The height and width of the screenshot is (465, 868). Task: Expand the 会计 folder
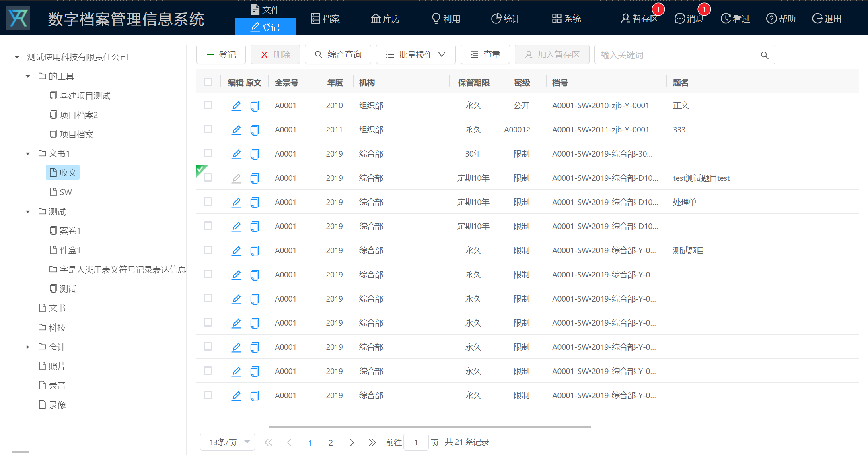(x=28, y=347)
